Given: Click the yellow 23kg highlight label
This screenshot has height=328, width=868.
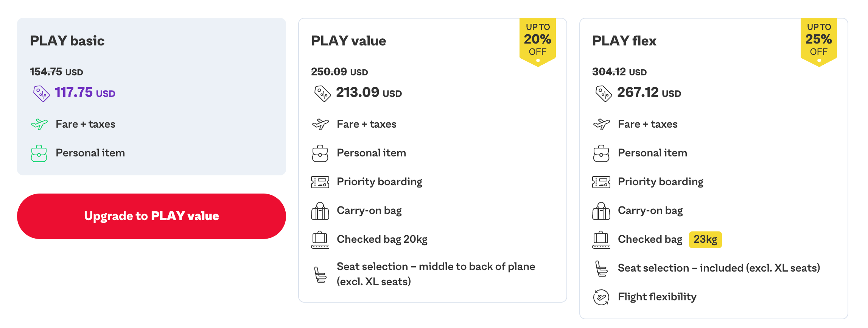Looking at the screenshot, I should tap(705, 239).
